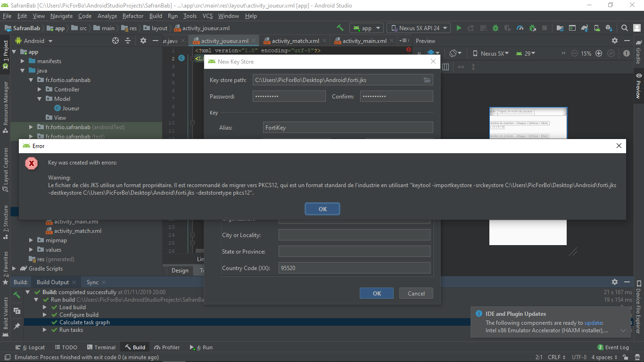
Task: Expand the manifests folder
Action: pyautogui.click(x=23, y=61)
